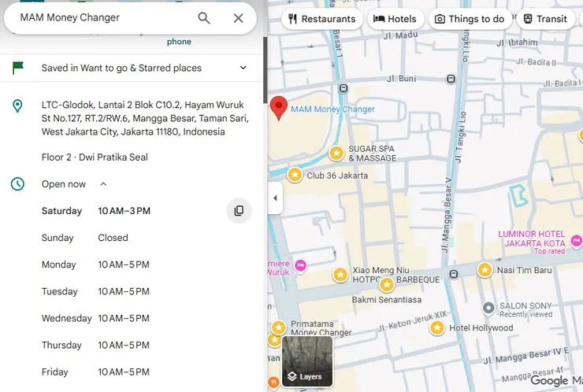Screen dimensions: 583x392
Task: Click the side panel scrollbar
Action: [x=265, y=70]
